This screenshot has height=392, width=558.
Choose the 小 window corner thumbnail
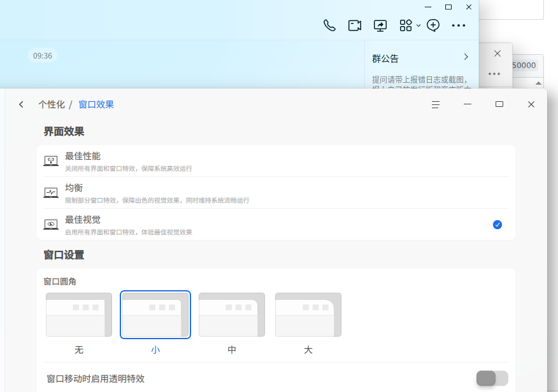155,314
